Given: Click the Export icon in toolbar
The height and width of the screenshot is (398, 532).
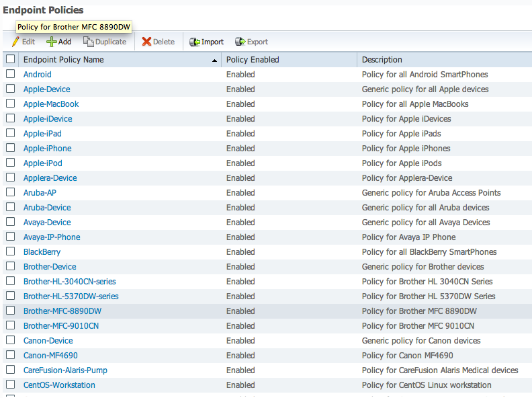Looking at the screenshot, I should point(240,42).
